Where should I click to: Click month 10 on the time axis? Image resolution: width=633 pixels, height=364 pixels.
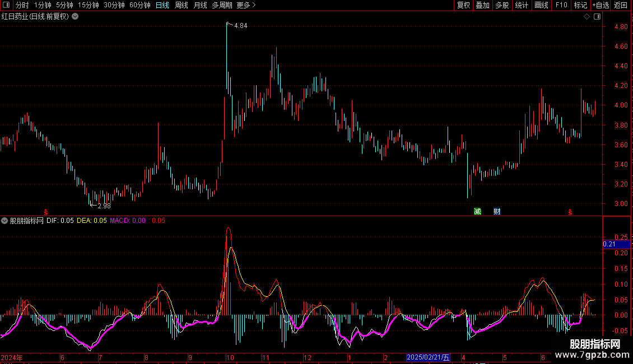tap(230, 357)
